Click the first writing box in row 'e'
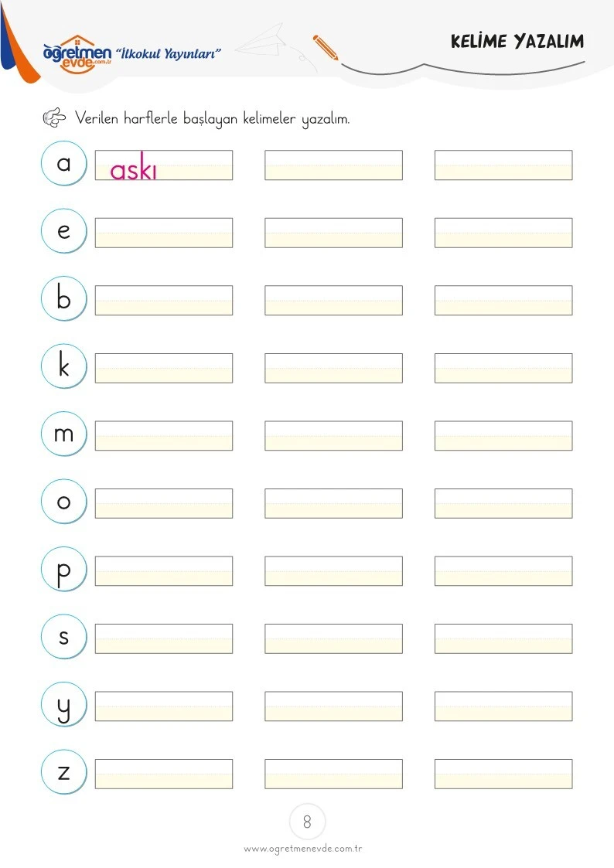This screenshot has height=868, width=614. click(164, 233)
